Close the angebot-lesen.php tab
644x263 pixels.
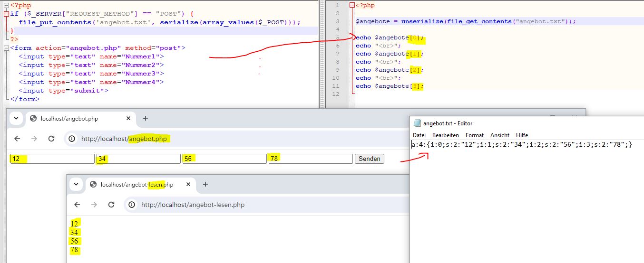pyautogui.click(x=188, y=184)
